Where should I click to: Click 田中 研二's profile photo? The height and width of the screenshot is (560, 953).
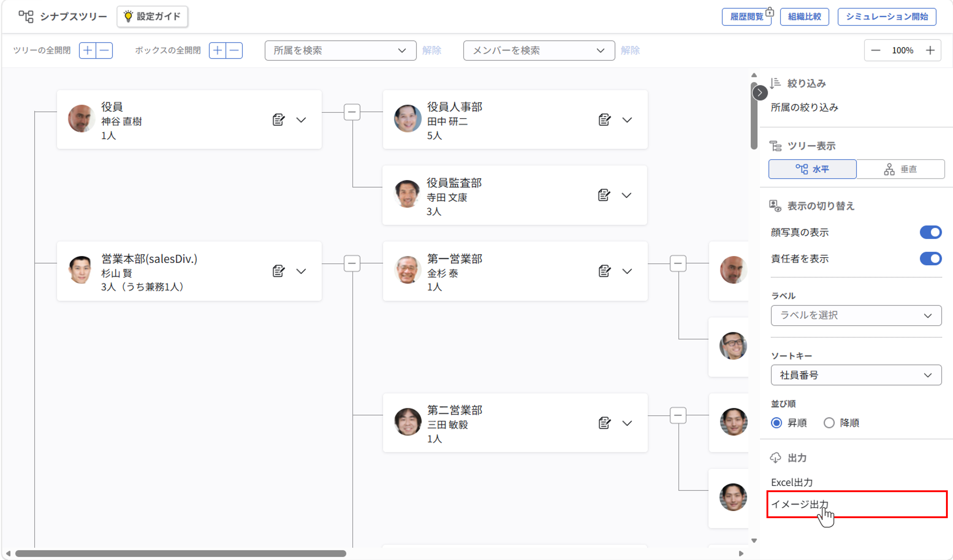[x=408, y=119]
